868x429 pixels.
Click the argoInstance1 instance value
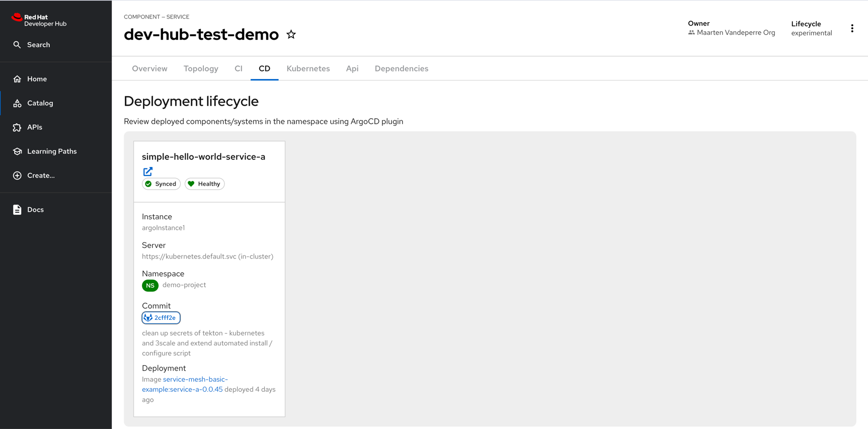(x=164, y=228)
